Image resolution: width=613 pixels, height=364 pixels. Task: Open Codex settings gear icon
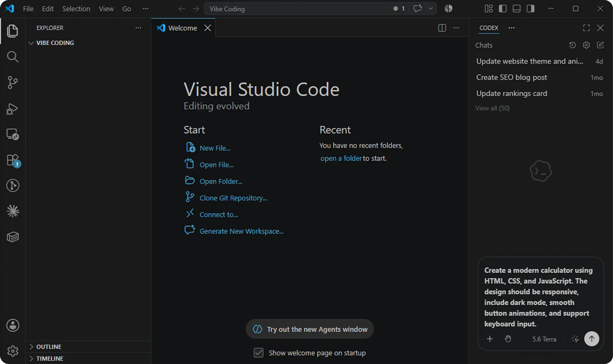click(x=586, y=45)
